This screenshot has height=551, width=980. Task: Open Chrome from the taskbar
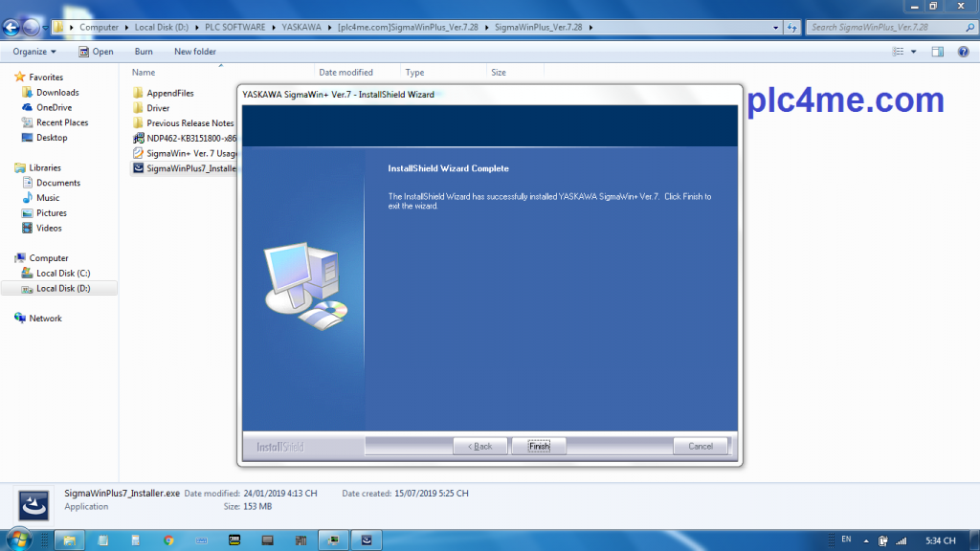coord(168,540)
